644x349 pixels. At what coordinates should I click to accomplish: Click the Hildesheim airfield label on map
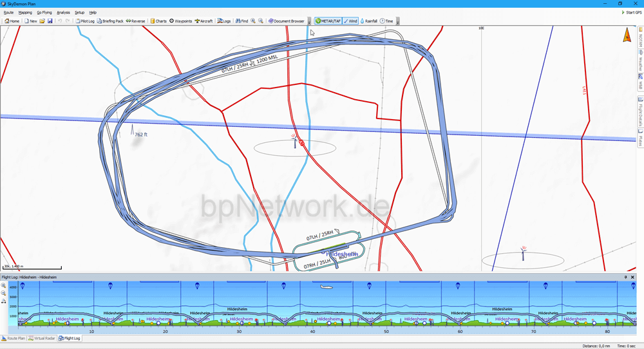[x=342, y=254]
